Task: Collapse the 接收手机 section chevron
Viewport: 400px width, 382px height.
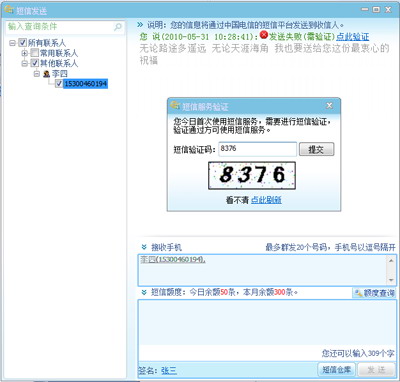Action: coord(144,247)
